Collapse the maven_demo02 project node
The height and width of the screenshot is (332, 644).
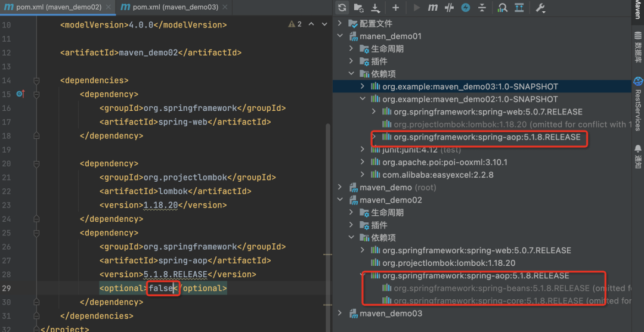(x=340, y=200)
